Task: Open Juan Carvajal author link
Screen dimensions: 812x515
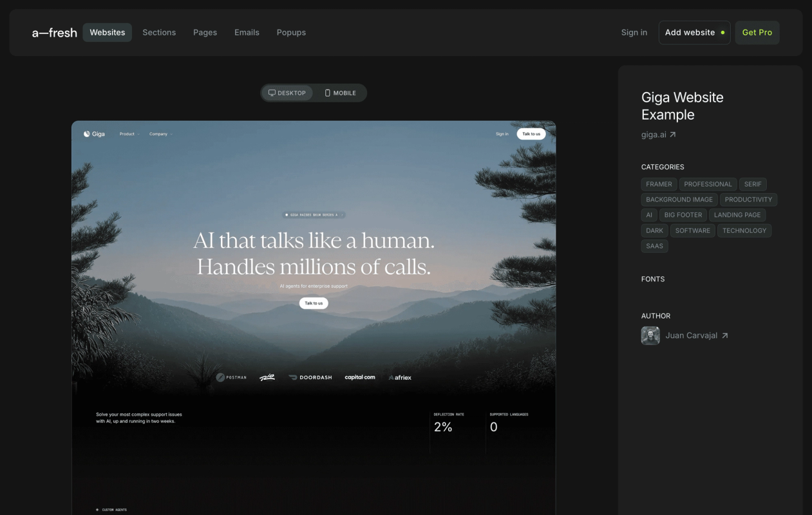Action: pyautogui.click(x=697, y=335)
